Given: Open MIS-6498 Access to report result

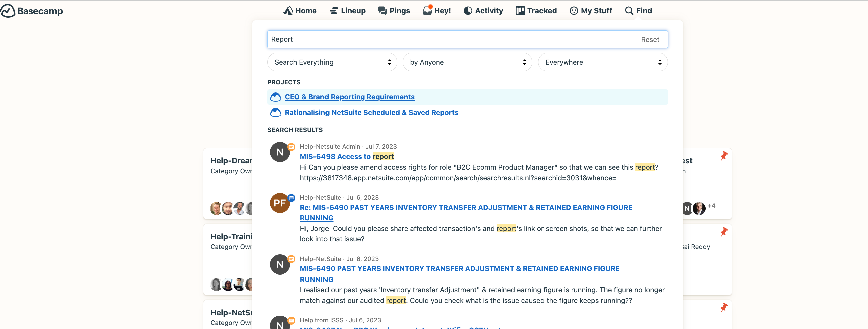Looking at the screenshot, I should click(347, 156).
